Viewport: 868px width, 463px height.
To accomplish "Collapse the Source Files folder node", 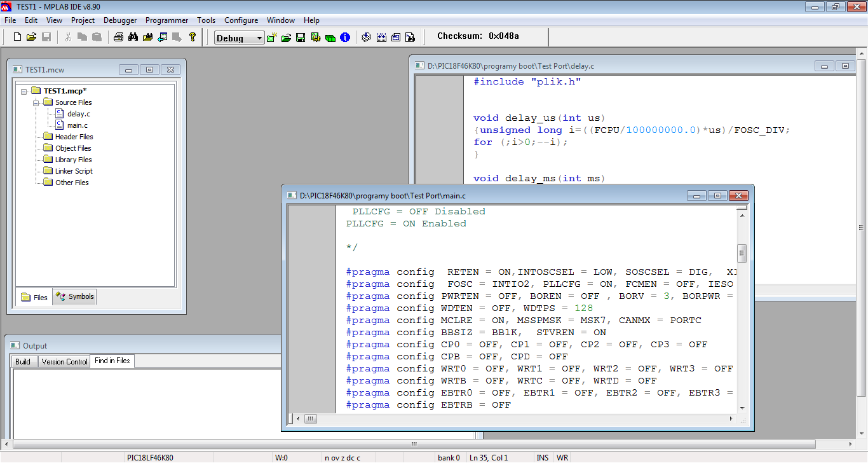I will click(37, 102).
